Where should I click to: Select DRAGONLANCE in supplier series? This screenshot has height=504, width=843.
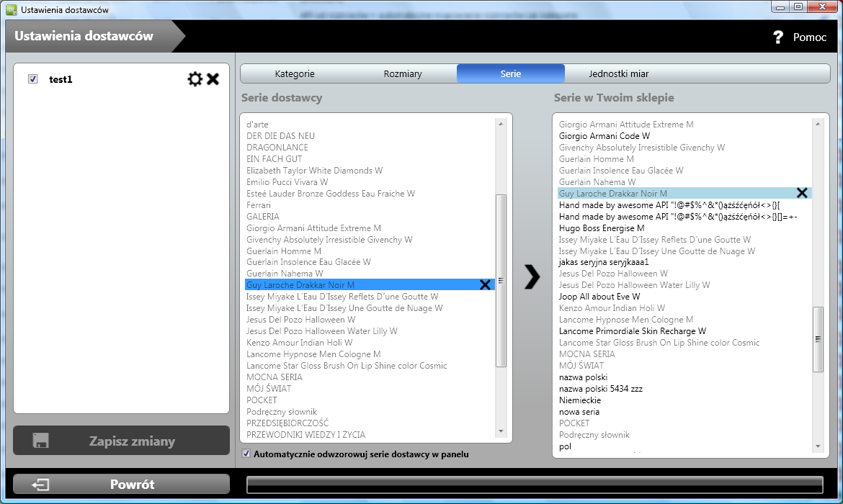[x=370, y=147]
